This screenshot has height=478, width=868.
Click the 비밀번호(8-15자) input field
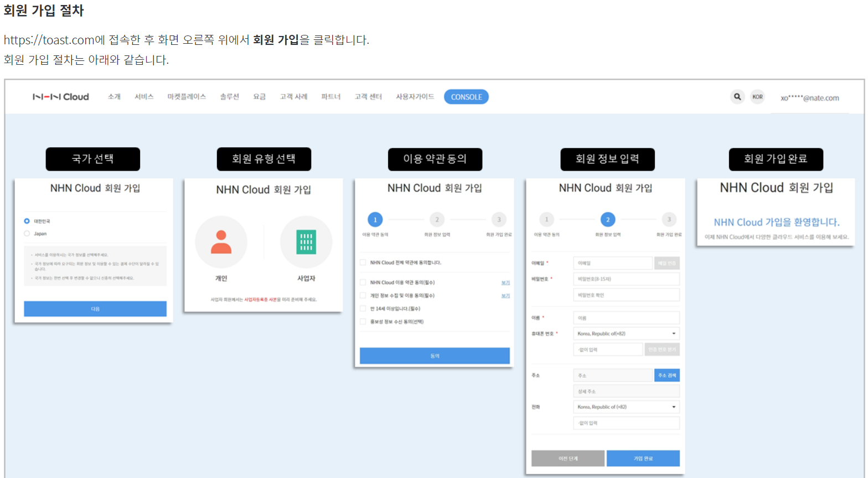click(x=627, y=279)
